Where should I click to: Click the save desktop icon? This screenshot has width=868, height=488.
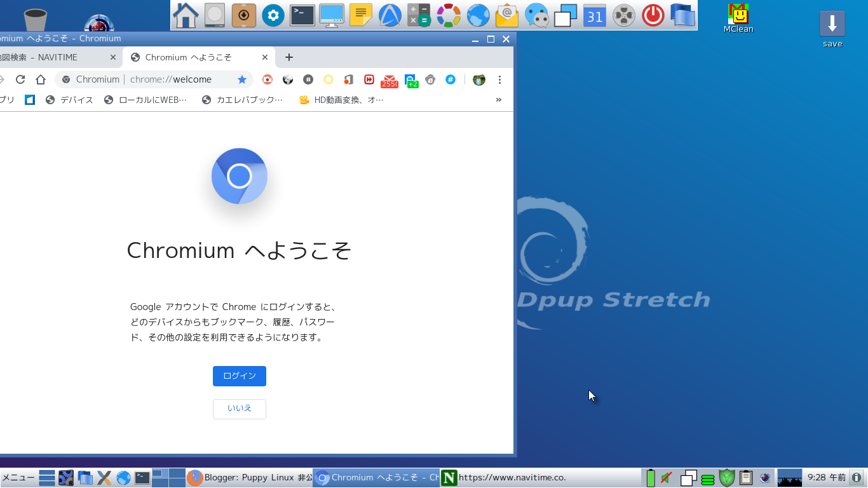(832, 29)
